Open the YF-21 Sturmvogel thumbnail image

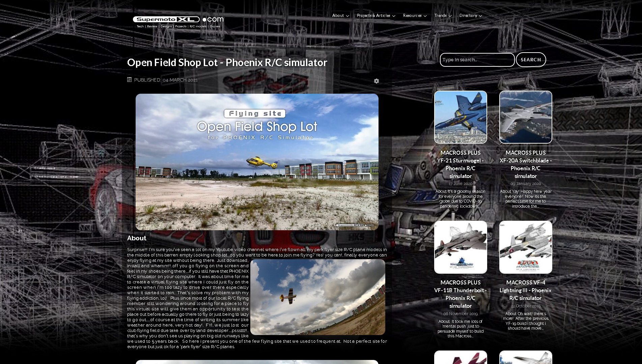[460, 117]
